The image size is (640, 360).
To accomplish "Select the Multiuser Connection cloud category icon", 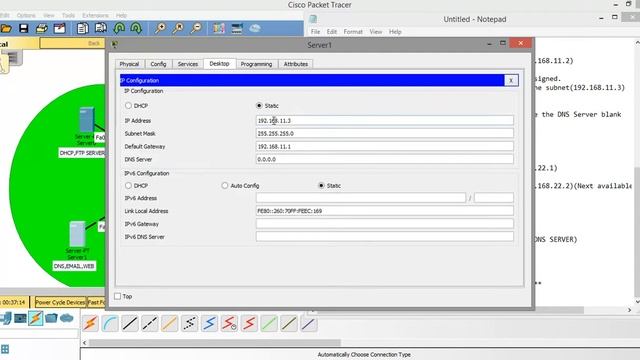I will pyautogui.click(x=67, y=318).
